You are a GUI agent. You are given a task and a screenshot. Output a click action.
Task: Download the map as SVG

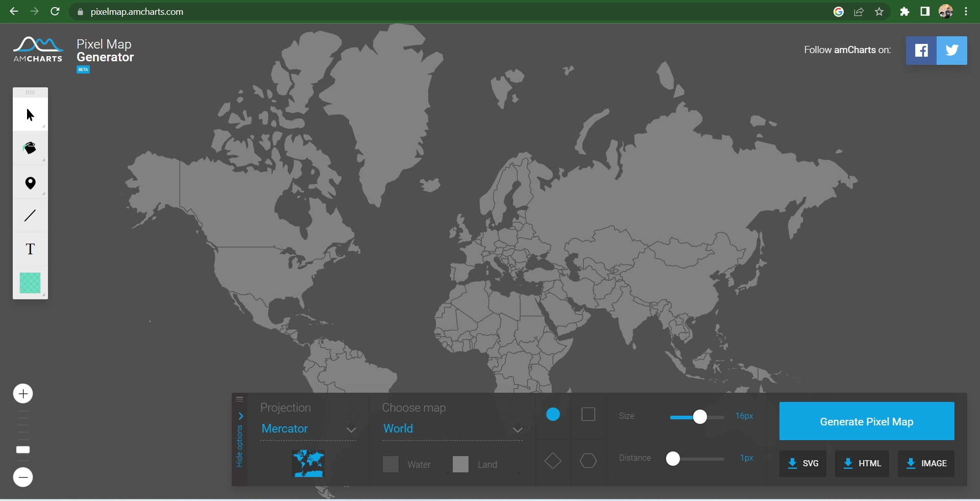pyautogui.click(x=803, y=464)
